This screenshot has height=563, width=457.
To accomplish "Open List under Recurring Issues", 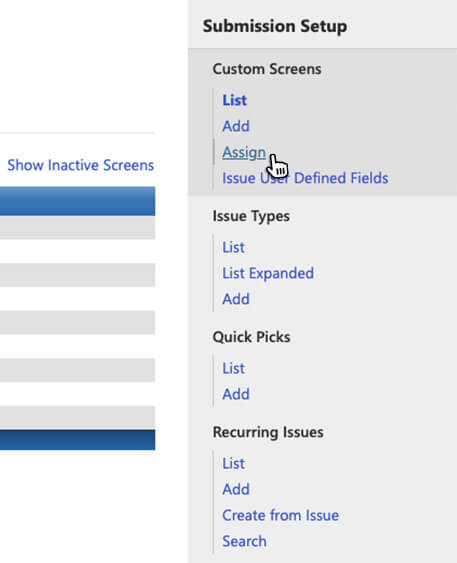I will pyautogui.click(x=233, y=464).
